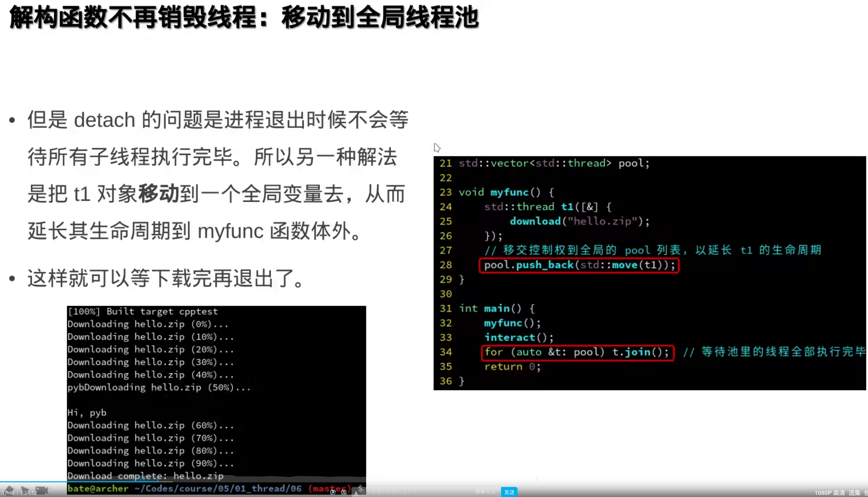Screen dimensions: 868x497
Task: Click the comment on line 27 about pool 列表
Action: (x=653, y=250)
